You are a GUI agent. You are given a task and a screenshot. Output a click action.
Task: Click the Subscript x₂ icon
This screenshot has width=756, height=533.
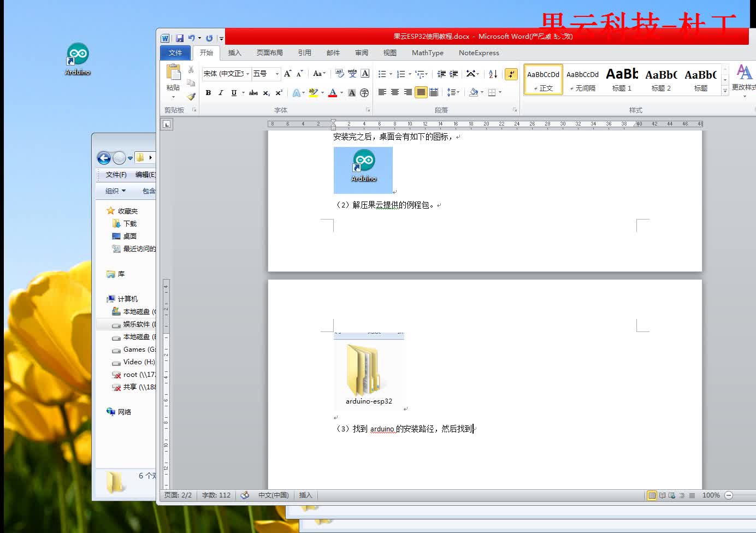click(267, 93)
